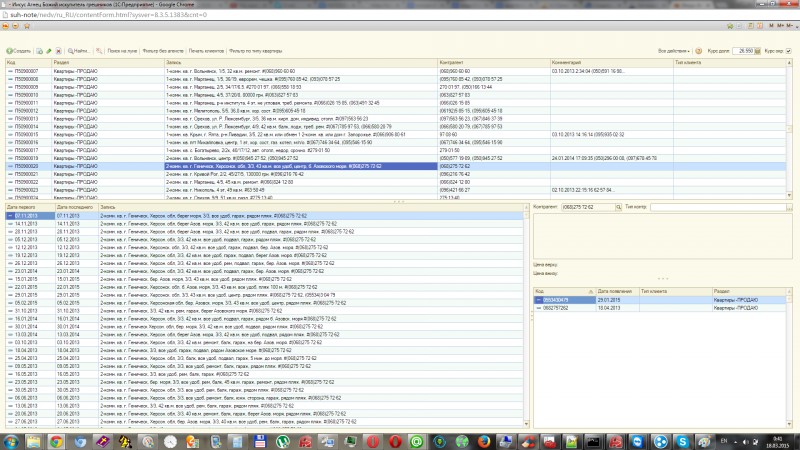Click the calculator icon in top-right panel
800x450 pixels.
pyautogui.click(x=750, y=26)
